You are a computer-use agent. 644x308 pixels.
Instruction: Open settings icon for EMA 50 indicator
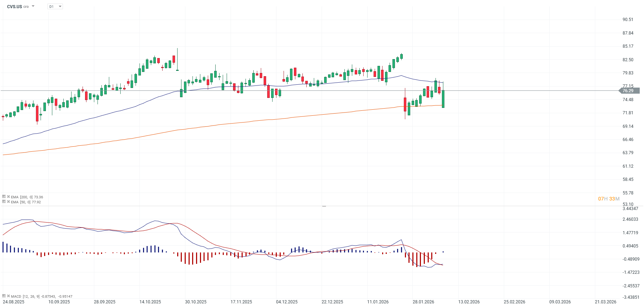[4, 202]
